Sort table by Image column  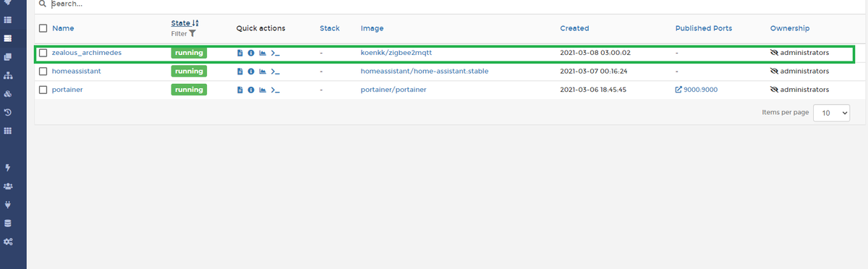pos(372,28)
